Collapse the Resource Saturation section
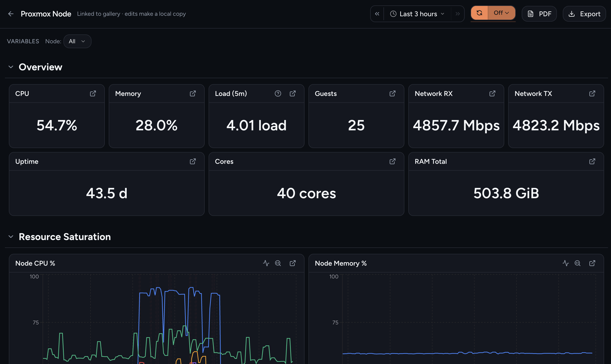This screenshot has height=364, width=611. coord(11,237)
